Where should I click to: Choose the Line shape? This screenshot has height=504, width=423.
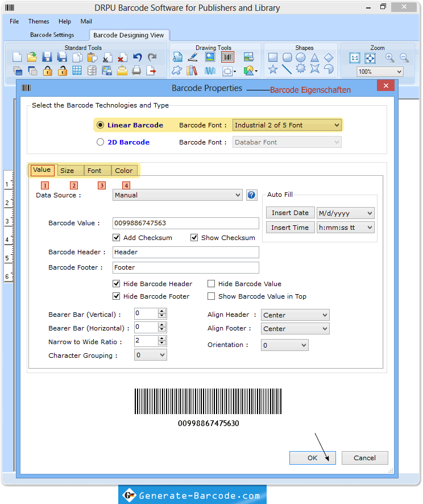287,69
